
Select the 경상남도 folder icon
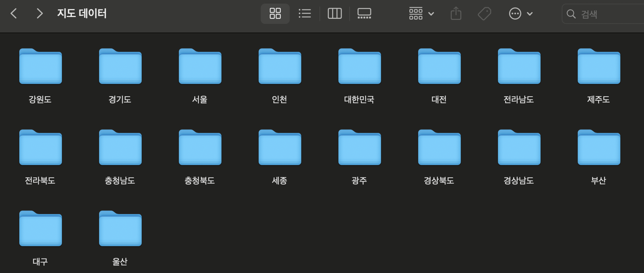click(519, 147)
